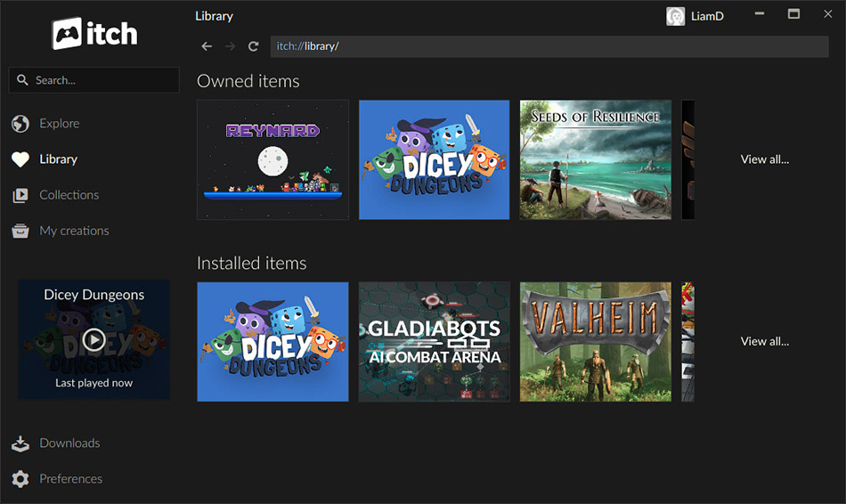Click the Owned items heading
Screen dimensions: 846x504
(x=248, y=81)
